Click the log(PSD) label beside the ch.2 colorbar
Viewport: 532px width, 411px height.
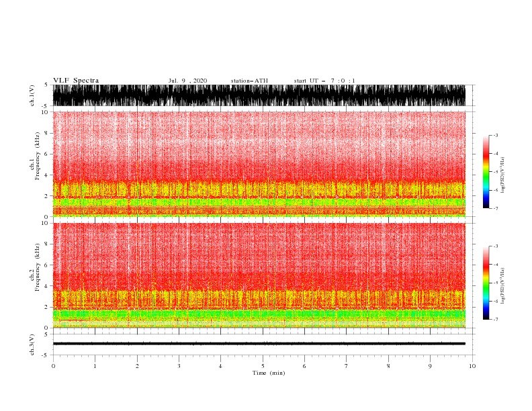pyautogui.click(x=502, y=286)
